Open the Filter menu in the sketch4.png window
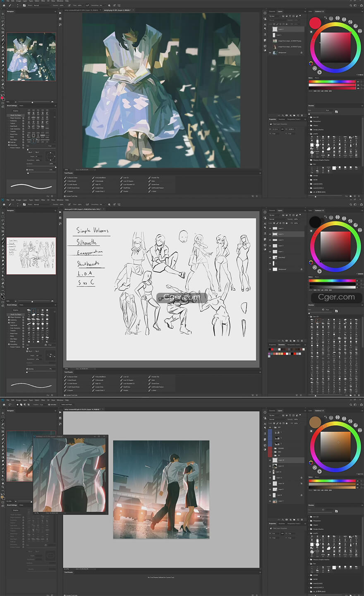The width and height of the screenshot is (364, 596). 43,1
